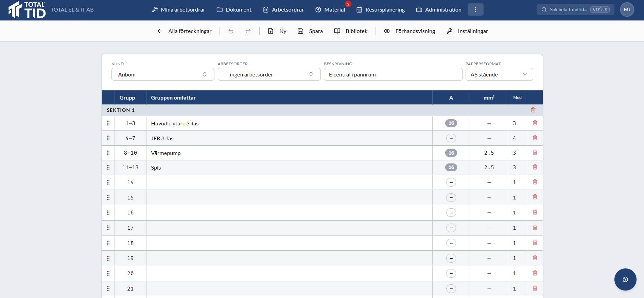Click the Värmepump description text
Image resolution: width=644 pixels, height=298 pixels.
[166, 153]
